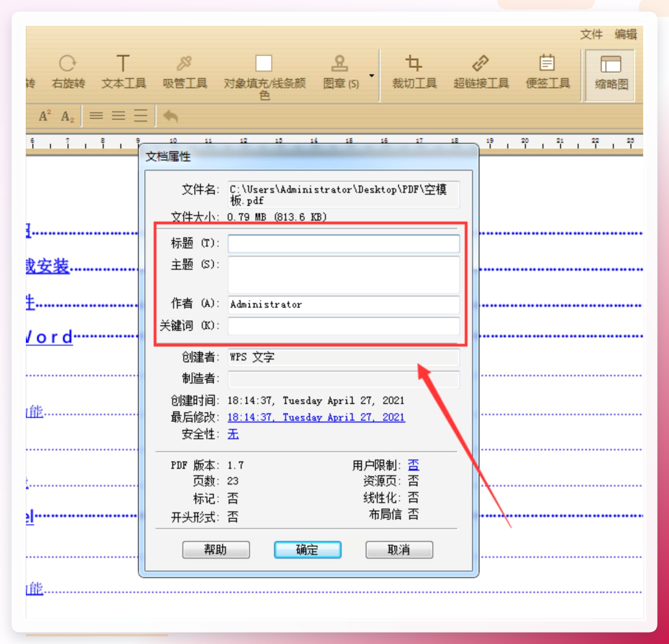
Task: Click the 最后修改 date link
Action: pyautogui.click(x=316, y=417)
